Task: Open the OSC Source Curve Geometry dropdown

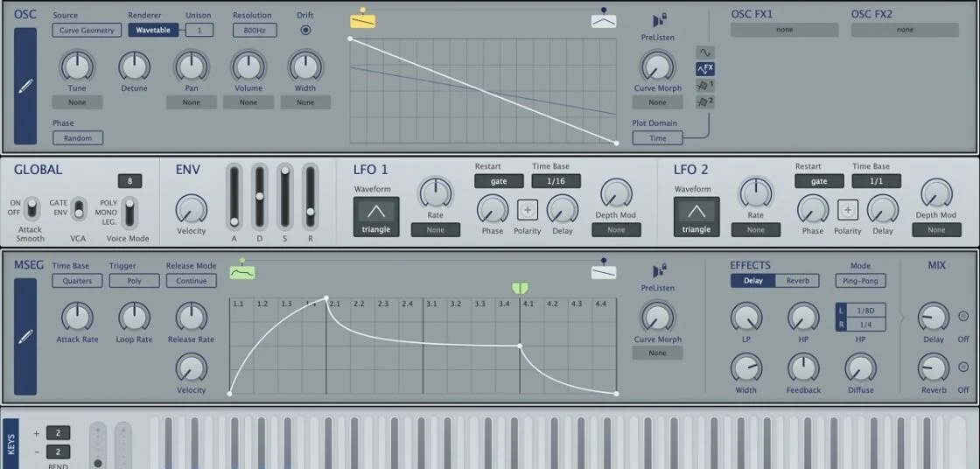Action: (87, 31)
